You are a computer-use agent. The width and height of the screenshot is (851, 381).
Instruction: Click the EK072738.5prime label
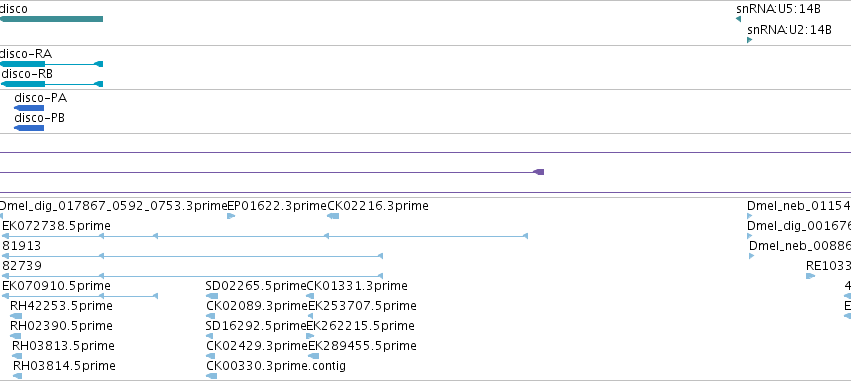coord(56,226)
